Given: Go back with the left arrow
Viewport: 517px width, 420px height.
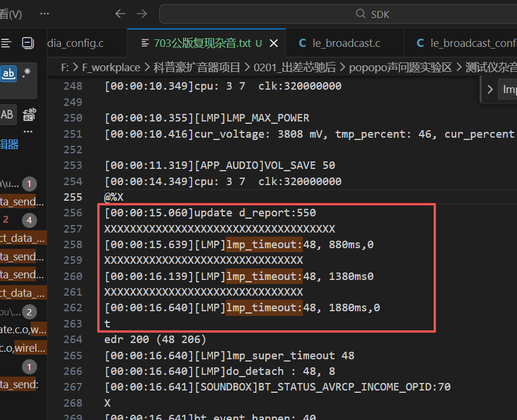Looking at the screenshot, I should tap(120, 14).
